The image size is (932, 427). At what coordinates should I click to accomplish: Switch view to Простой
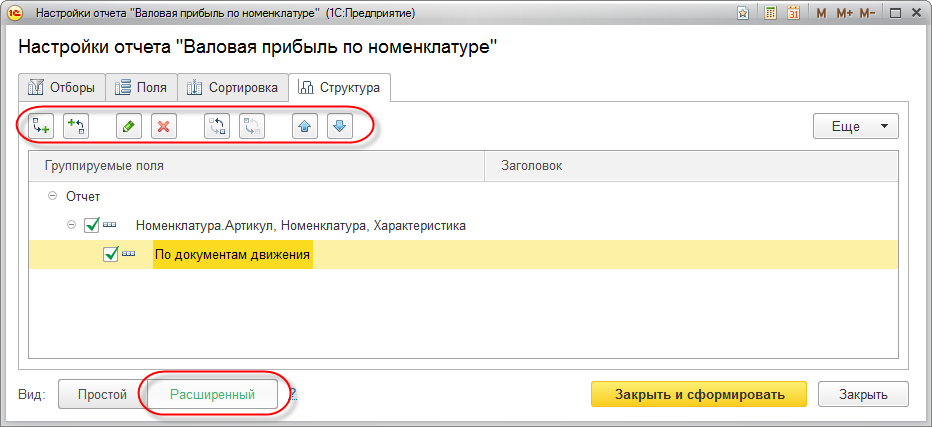tap(102, 394)
